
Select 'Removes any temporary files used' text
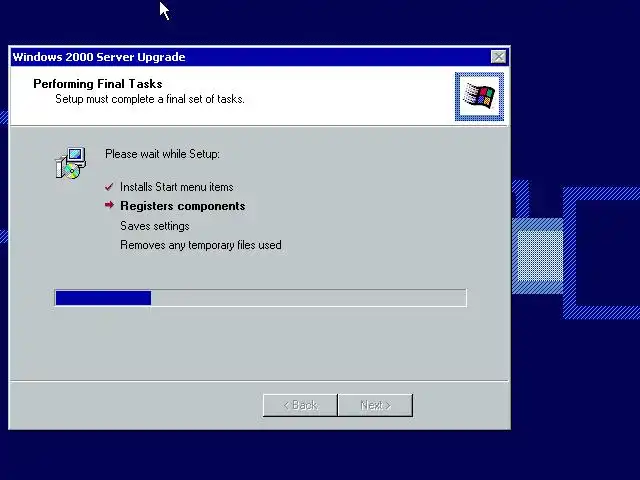(x=201, y=245)
